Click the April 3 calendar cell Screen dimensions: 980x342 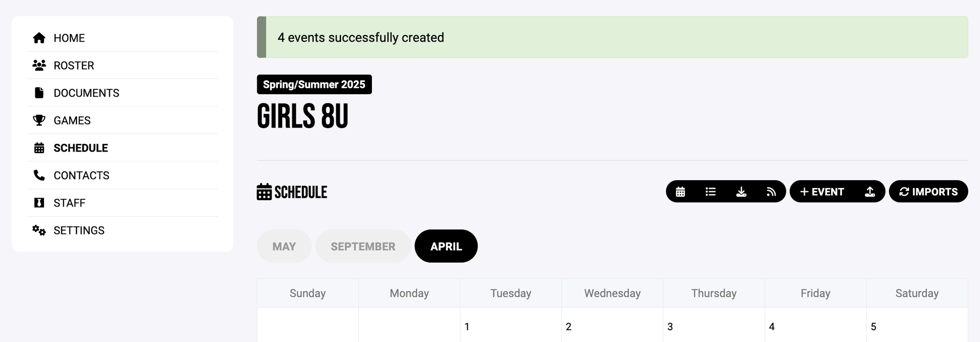pyautogui.click(x=713, y=327)
